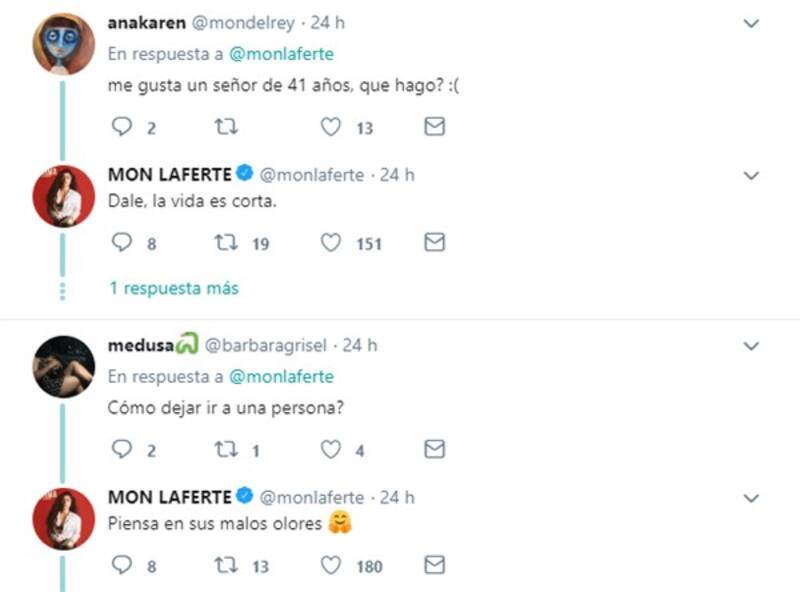The width and height of the screenshot is (800, 592).
Task: Send anakaren's tweet by direct message
Action: coord(435,127)
